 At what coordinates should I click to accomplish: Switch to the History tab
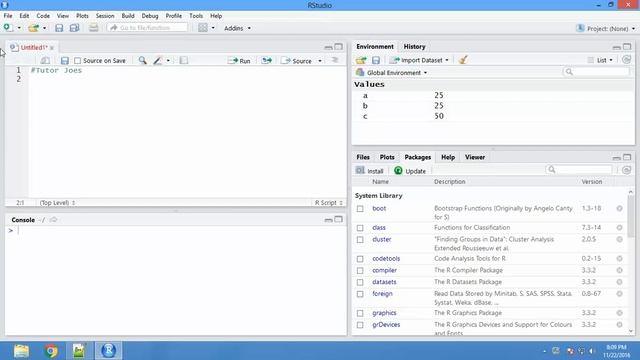coord(414,47)
